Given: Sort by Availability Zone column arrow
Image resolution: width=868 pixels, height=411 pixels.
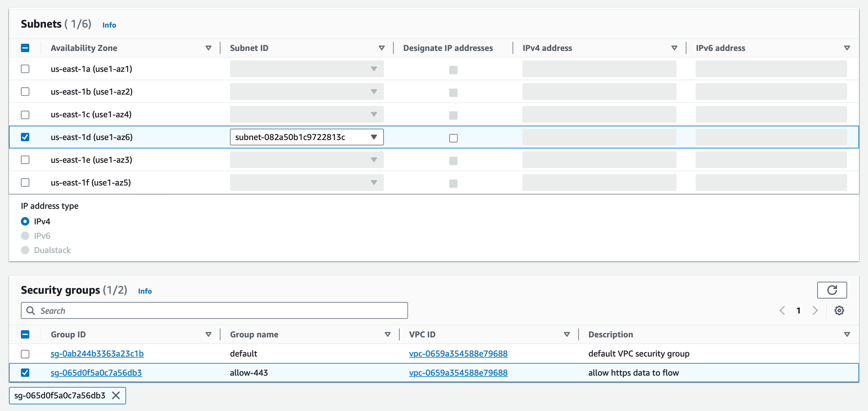Looking at the screenshot, I should (x=208, y=48).
